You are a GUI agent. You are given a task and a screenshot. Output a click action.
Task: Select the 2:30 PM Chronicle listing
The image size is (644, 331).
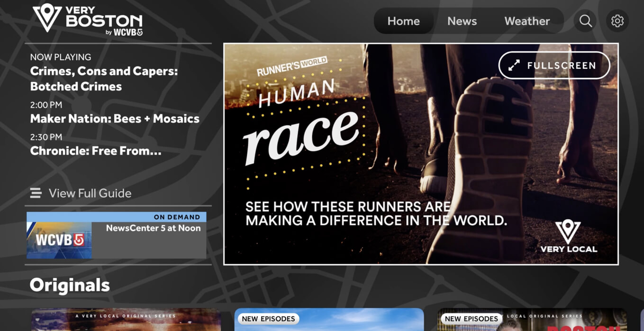[96, 151]
